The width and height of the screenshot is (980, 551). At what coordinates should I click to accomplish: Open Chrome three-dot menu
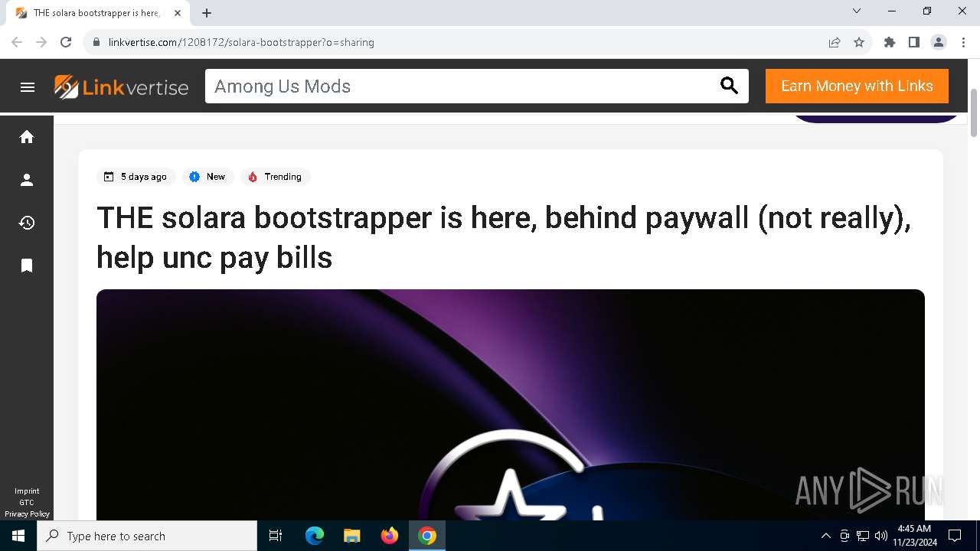963,42
